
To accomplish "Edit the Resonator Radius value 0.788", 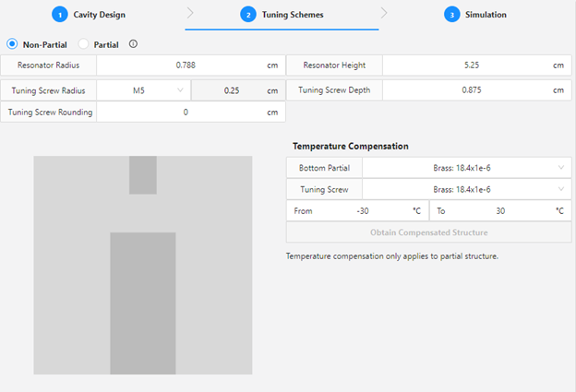I will [191, 65].
